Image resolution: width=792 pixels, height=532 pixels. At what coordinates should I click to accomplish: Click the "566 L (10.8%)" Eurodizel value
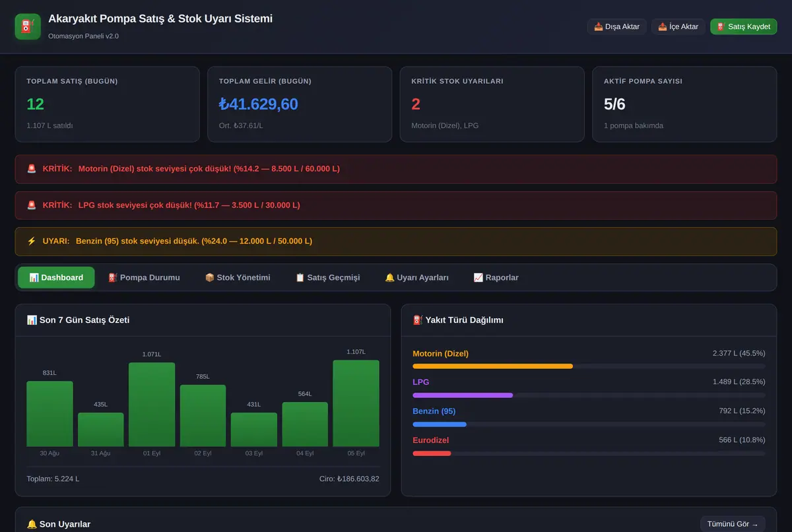[742, 440]
